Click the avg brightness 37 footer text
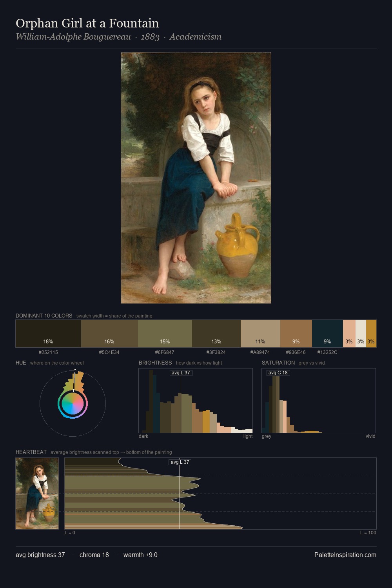The width and height of the screenshot is (392, 588). pyautogui.click(x=40, y=555)
